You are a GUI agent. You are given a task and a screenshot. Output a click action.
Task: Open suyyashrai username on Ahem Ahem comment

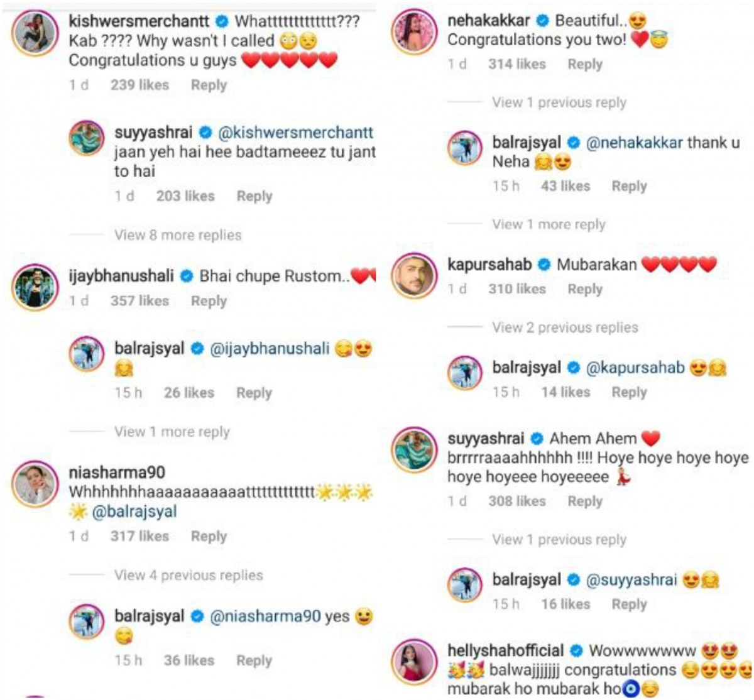pos(486,439)
